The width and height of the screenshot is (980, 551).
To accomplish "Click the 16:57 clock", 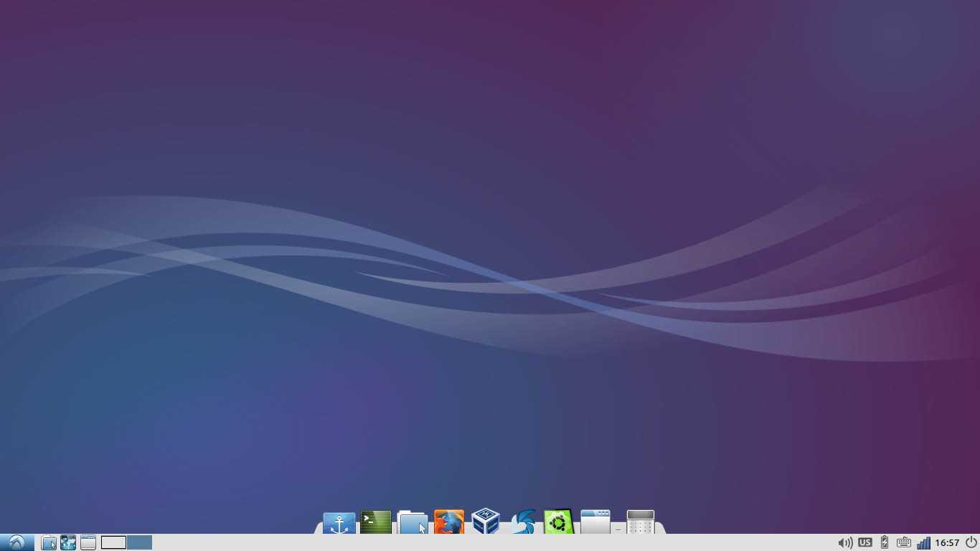I will pyautogui.click(x=947, y=543).
